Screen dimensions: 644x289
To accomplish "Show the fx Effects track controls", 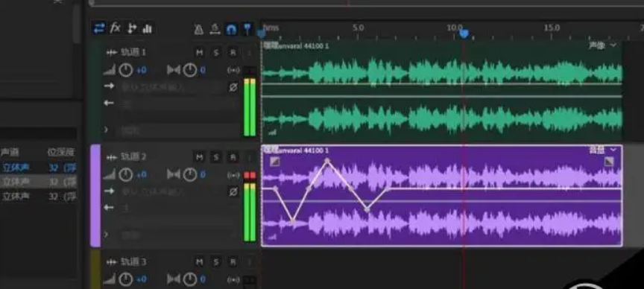I will (x=116, y=28).
